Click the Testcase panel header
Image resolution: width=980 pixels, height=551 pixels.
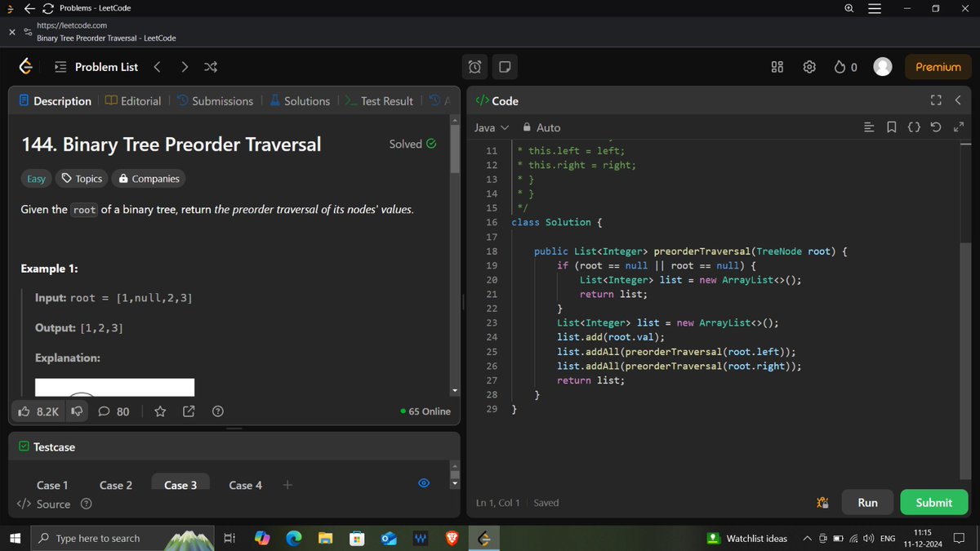pyautogui.click(x=47, y=447)
